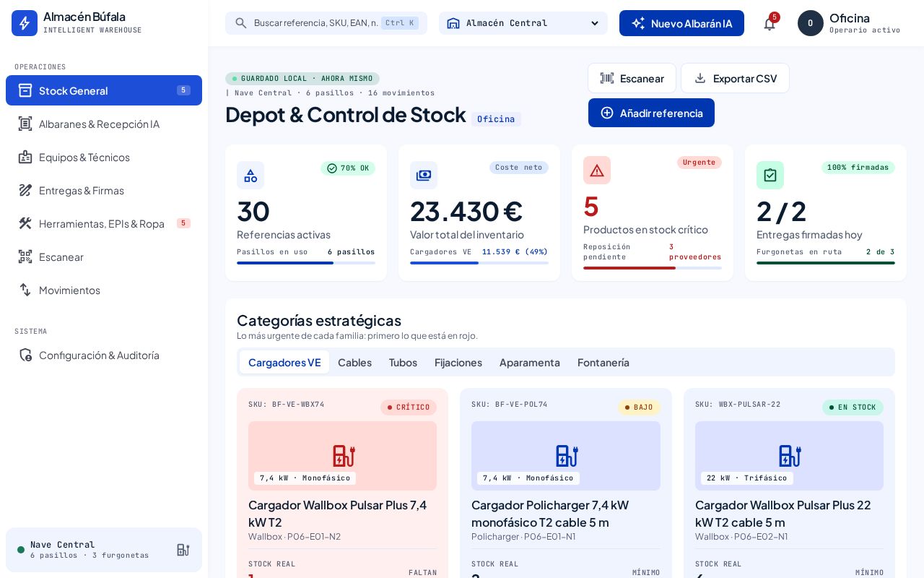Click the warehouse icon in Almacén Central selector
The width and height of the screenshot is (924, 578).
(x=453, y=23)
